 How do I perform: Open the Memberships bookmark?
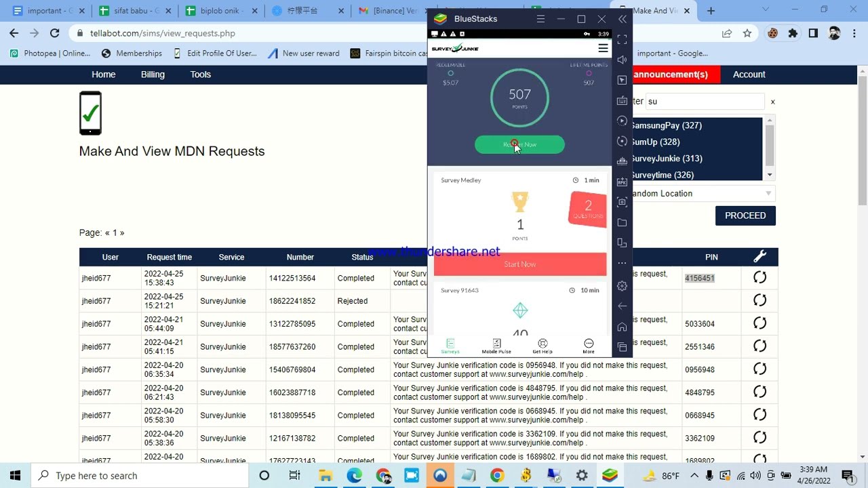pos(132,54)
